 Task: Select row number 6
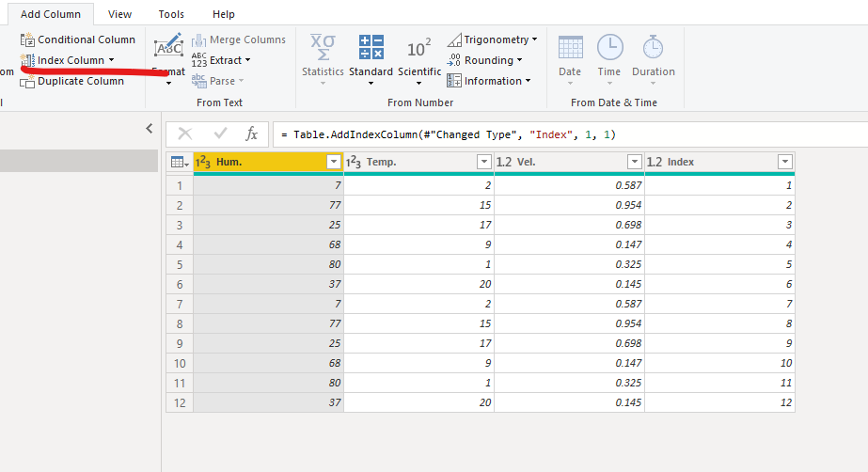tap(180, 284)
